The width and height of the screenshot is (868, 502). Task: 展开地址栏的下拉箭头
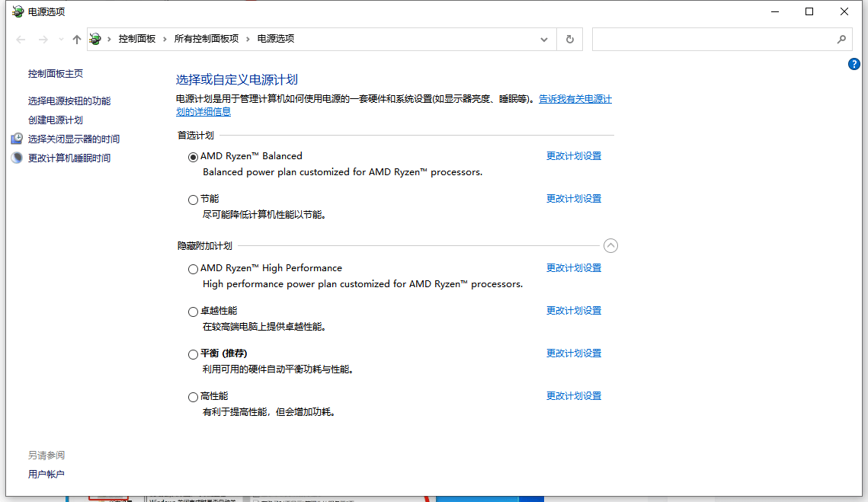(x=543, y=38)
